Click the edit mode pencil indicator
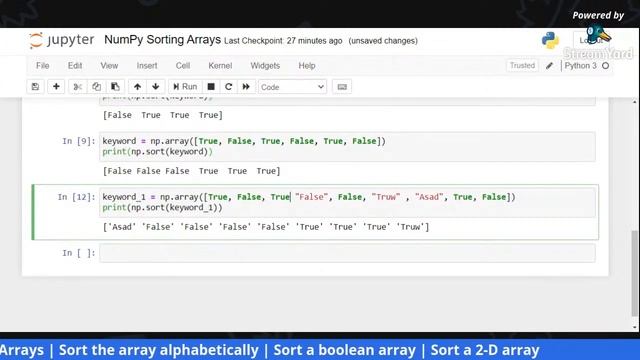 [x=549, y=66]
